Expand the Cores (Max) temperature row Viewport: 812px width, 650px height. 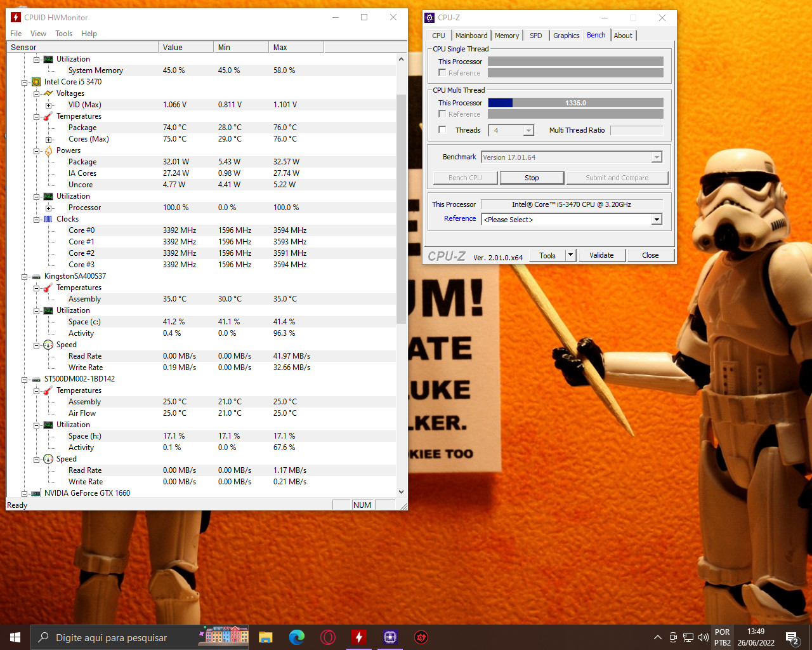(49, 140)
